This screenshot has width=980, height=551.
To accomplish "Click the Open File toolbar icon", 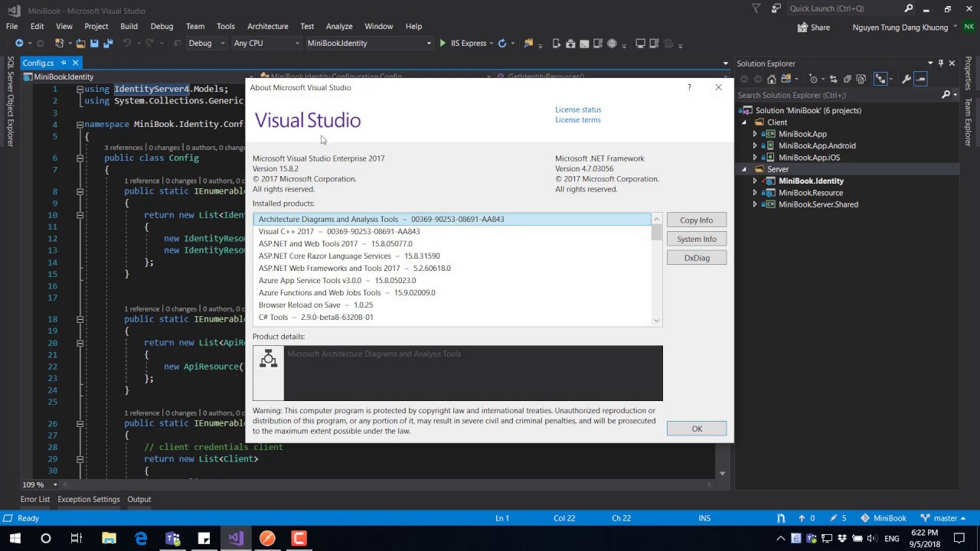I will point(80,44).
